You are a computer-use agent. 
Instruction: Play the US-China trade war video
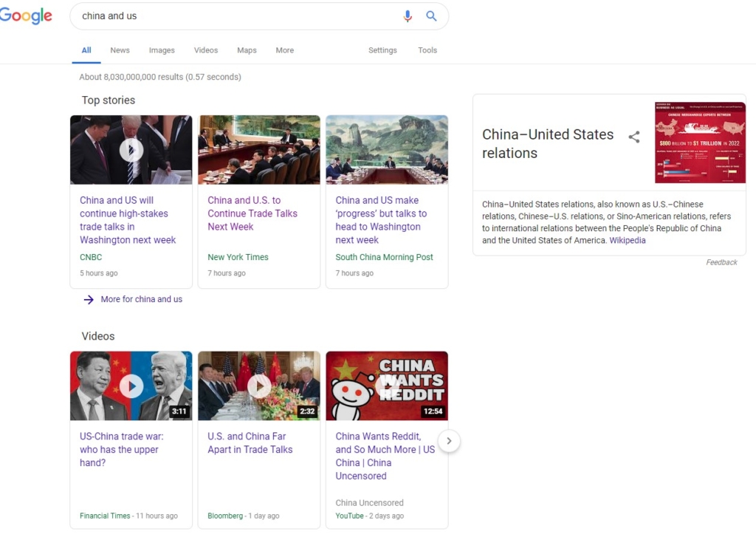[131, 386]
